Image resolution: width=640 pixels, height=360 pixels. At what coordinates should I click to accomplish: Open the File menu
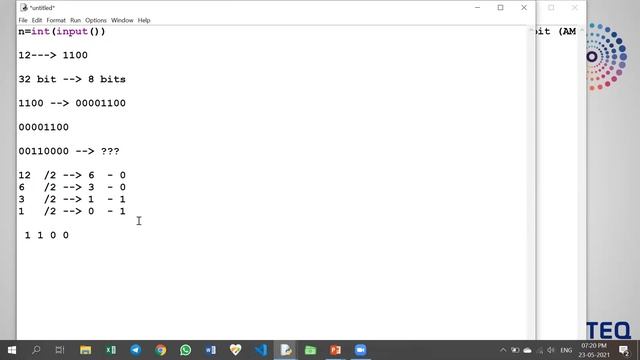[23, 20]
